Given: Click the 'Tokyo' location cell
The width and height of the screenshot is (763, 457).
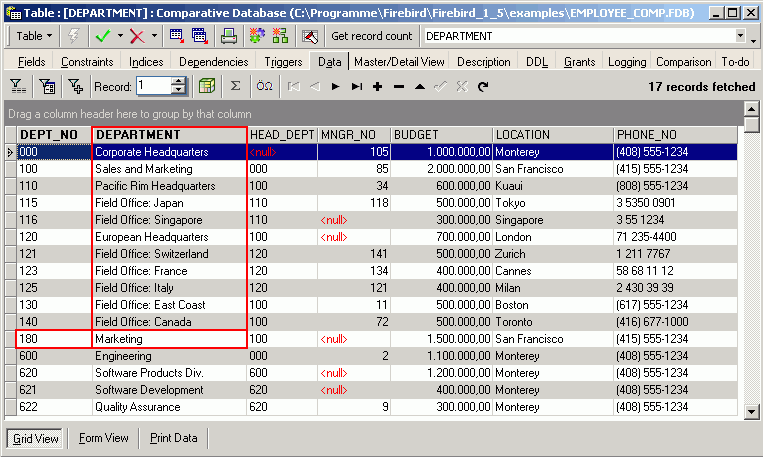Looking at the screenshot, I should 553,203.
